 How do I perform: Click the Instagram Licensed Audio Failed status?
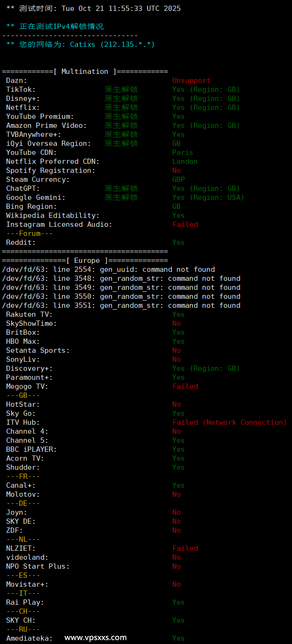click(x=185, y=224)
